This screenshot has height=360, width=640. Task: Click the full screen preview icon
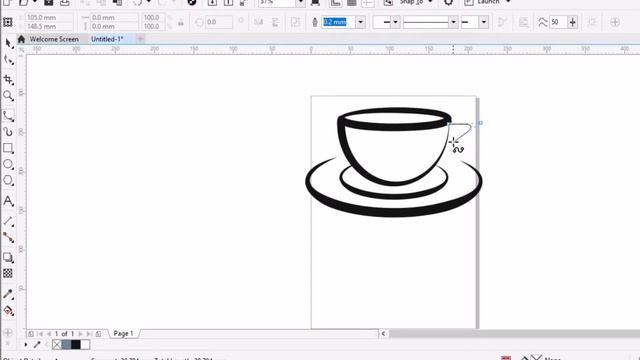tap(315, 2)
